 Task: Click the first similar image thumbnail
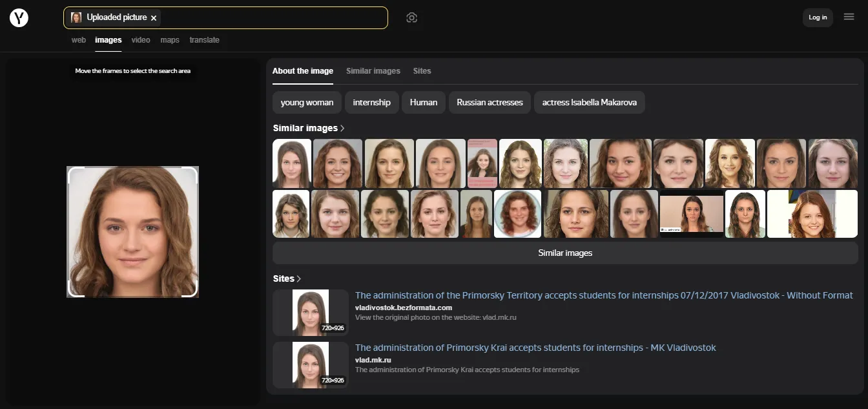coord(291,163)
